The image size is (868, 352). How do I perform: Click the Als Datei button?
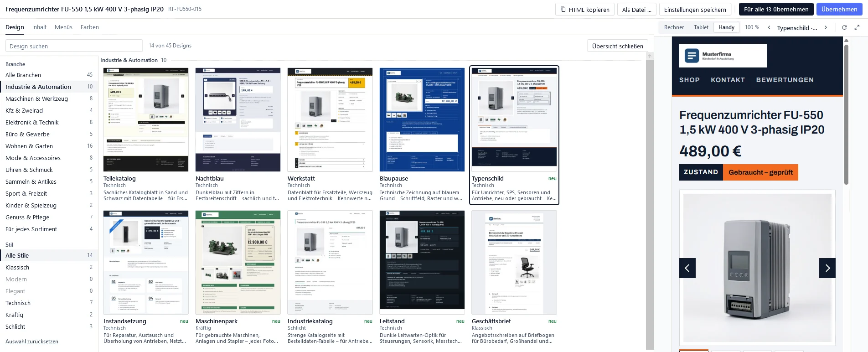(637, 10)
